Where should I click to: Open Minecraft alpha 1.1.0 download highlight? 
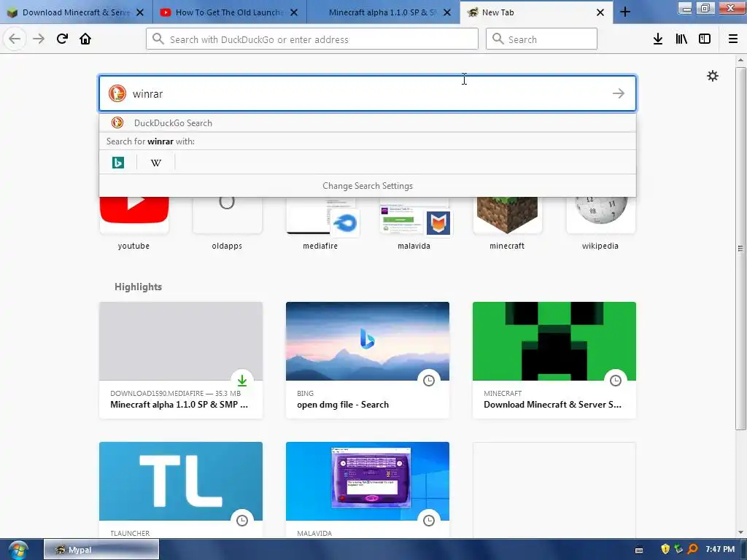181,360
